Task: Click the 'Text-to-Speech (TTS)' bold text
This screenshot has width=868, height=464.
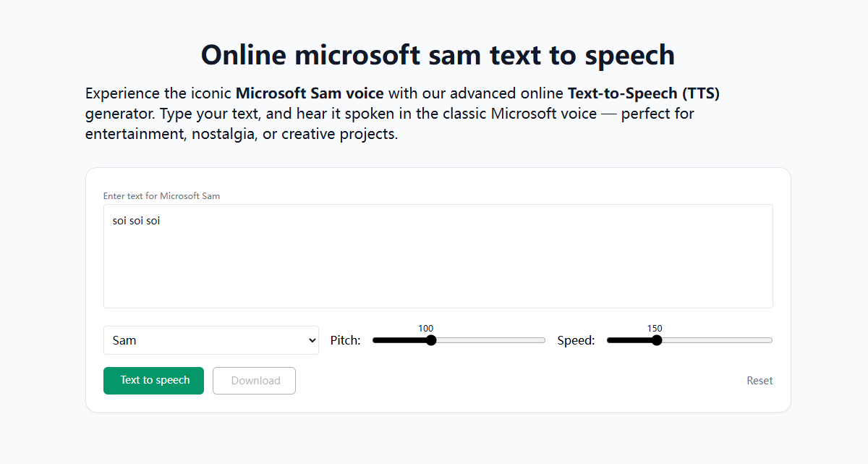Action: point(644,93)
